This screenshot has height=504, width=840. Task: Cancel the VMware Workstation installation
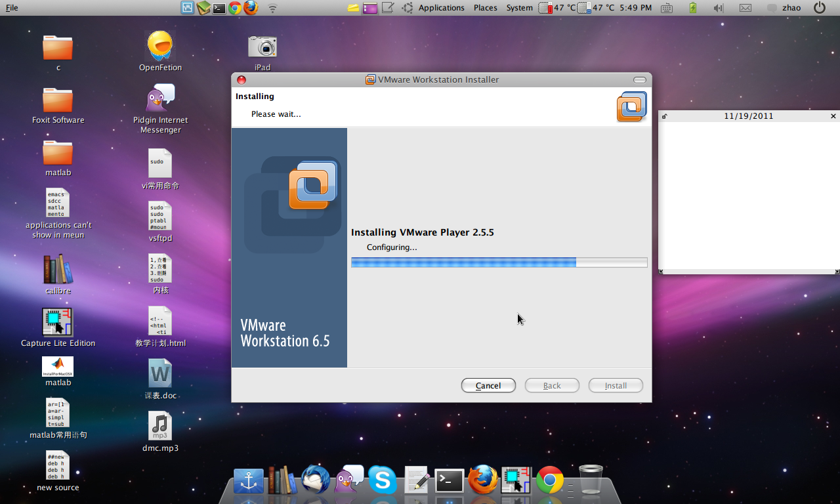click(x=488, y=385)
